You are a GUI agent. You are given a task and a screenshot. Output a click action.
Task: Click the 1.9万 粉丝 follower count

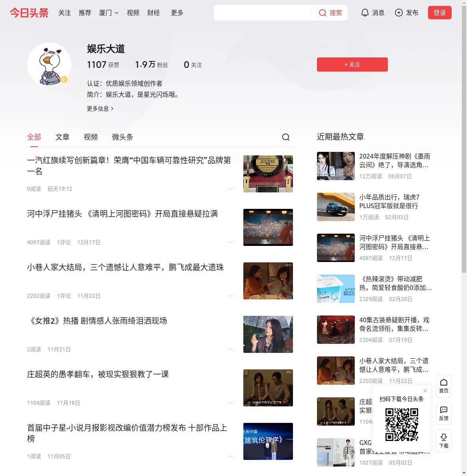[x=152, y=65]
